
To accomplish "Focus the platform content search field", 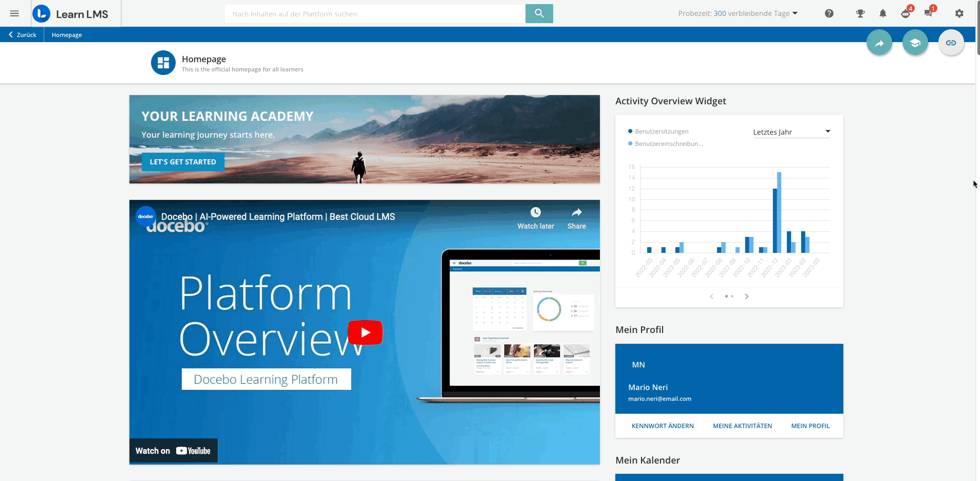I will [x=375, y=14].
